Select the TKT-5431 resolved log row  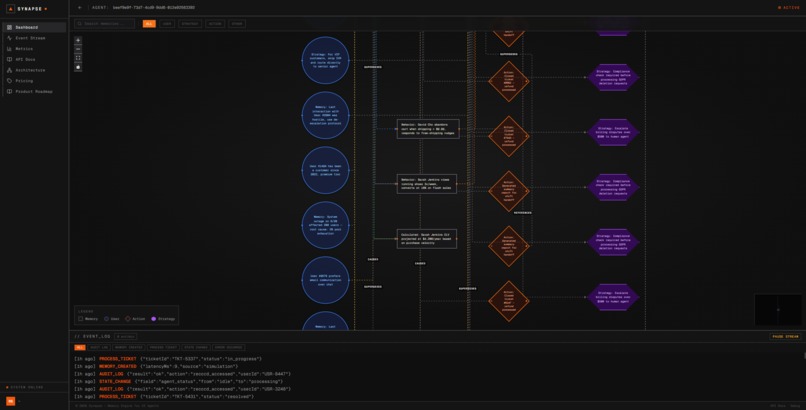[164, 397]
